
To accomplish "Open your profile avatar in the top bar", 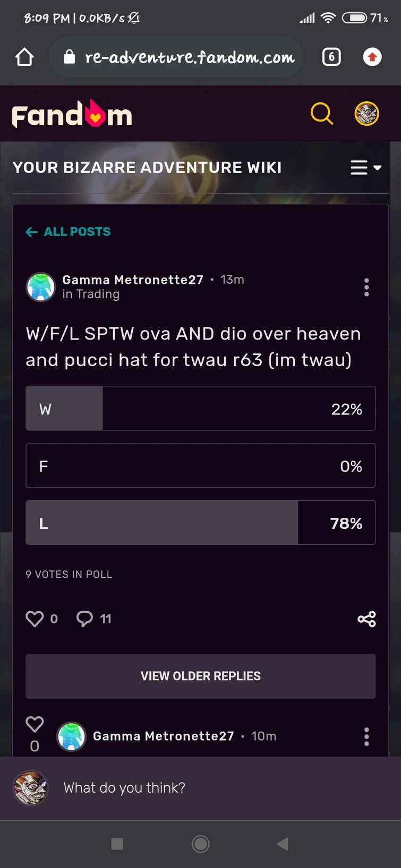I will [365, 113].
